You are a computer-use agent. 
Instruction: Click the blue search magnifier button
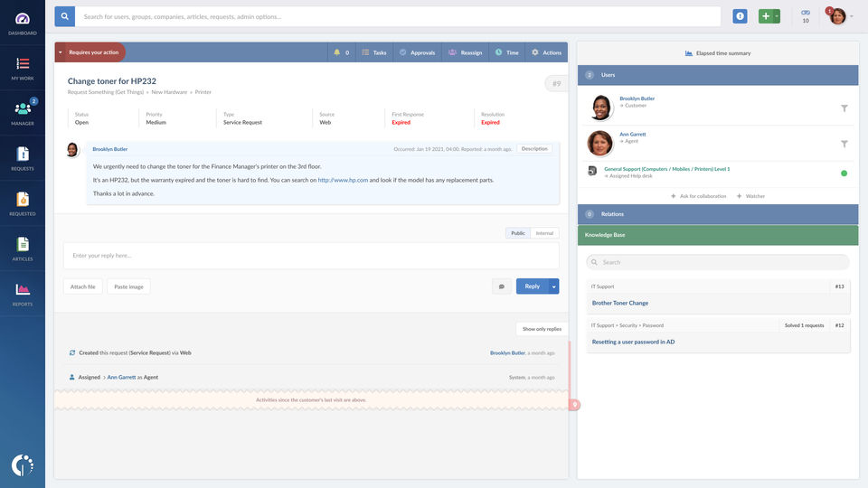click(x=65, y=16)
